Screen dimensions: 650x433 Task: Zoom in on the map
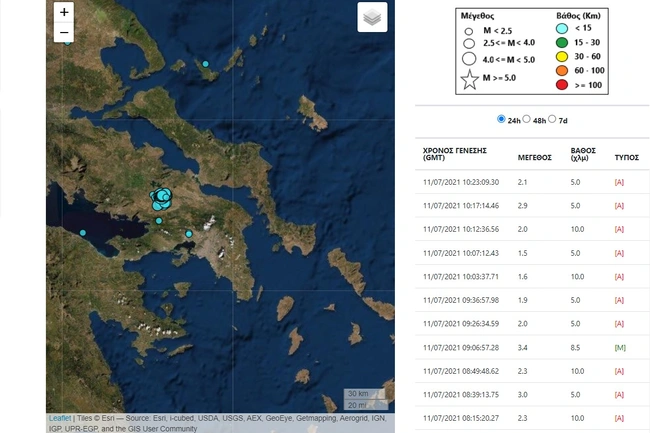tap(65, 13)
